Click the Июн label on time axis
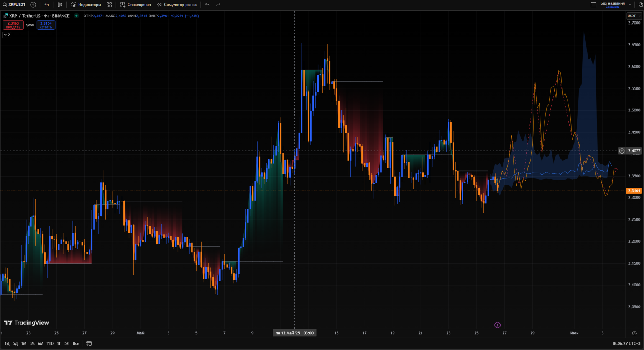 (574, 333)
